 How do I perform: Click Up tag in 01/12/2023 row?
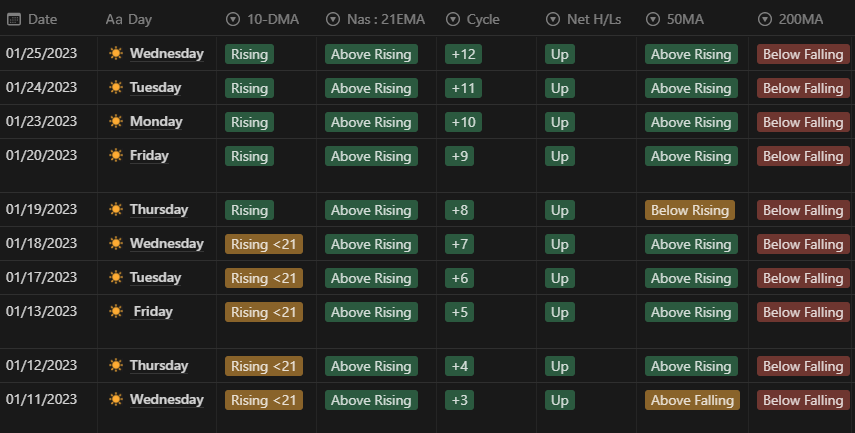(x=560, y=366)
